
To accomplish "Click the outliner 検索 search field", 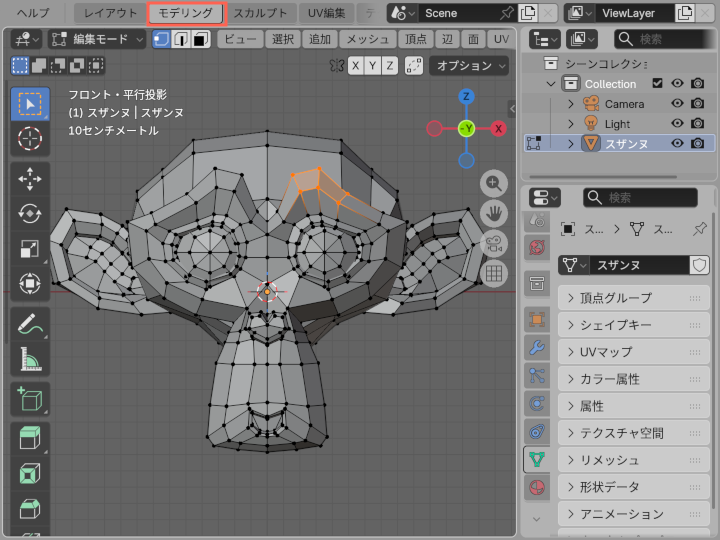I will coord(664,39).
